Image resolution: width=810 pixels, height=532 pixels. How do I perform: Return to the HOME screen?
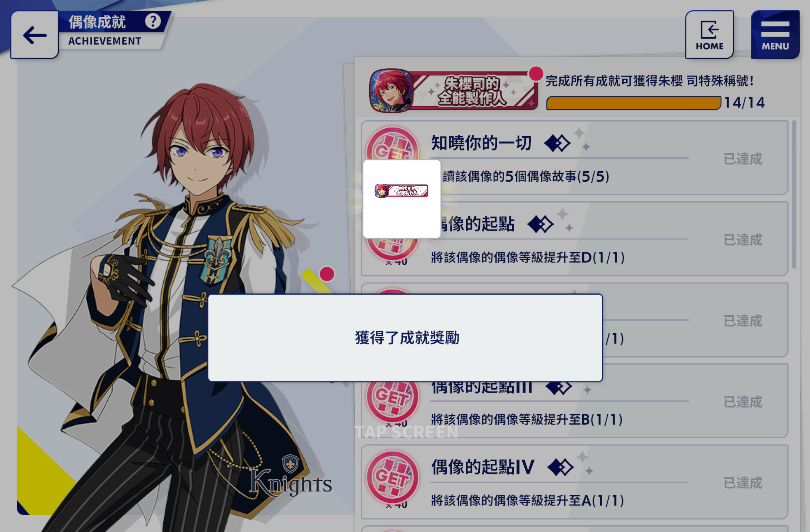(x=709, y=35)
